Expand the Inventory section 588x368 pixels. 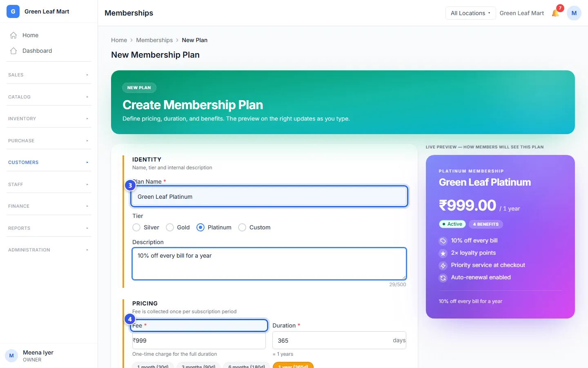(x=49, y=119)
